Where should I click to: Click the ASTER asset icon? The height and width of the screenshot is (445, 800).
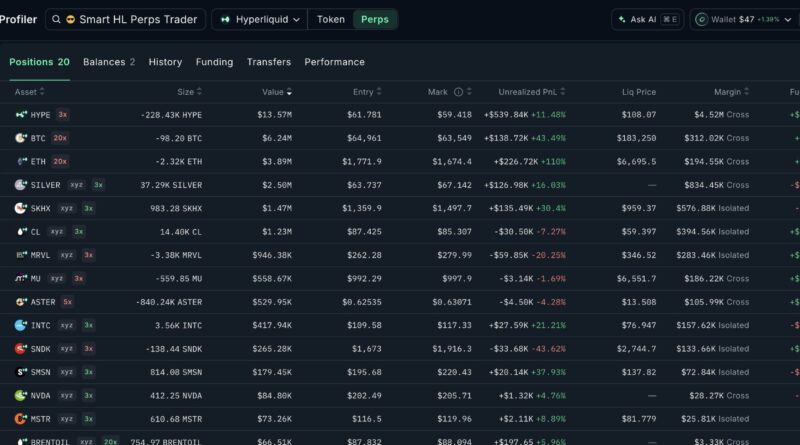(21, 302)
